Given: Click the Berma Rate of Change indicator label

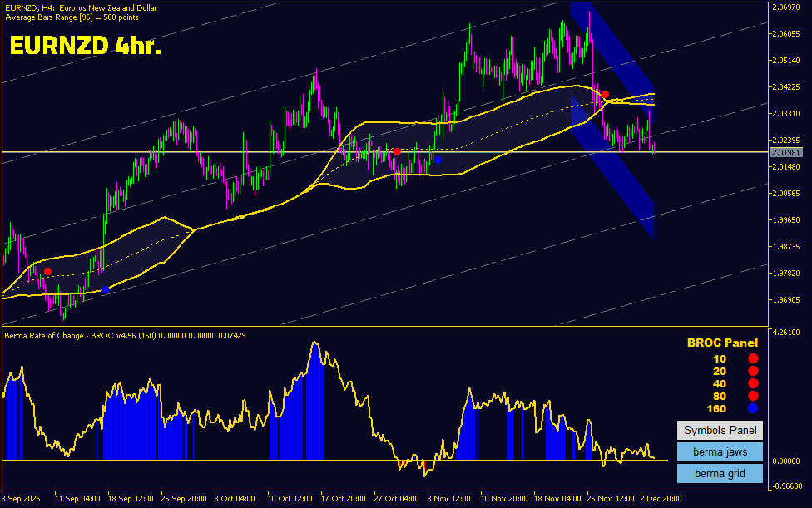Looking at the screenshot, I should (x=125, y=336).
